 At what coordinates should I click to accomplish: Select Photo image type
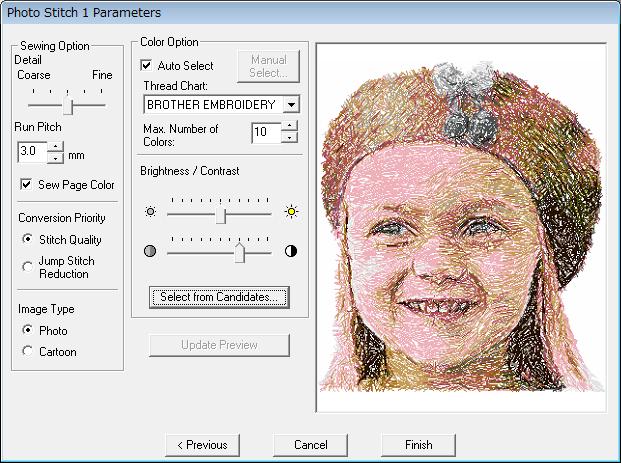click(x=27, y=330)
